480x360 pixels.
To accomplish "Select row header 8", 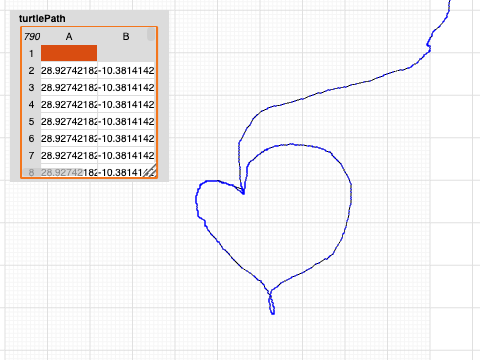I will tap(31, 172).
